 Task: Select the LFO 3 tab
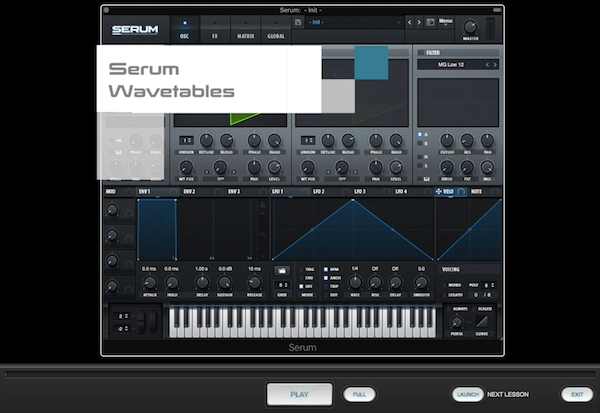tap(360, 191)
